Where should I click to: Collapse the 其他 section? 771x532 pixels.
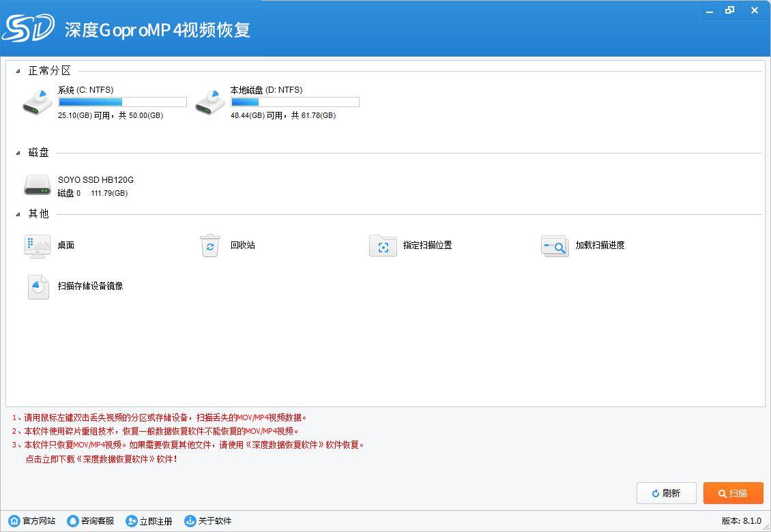[18, 214]
